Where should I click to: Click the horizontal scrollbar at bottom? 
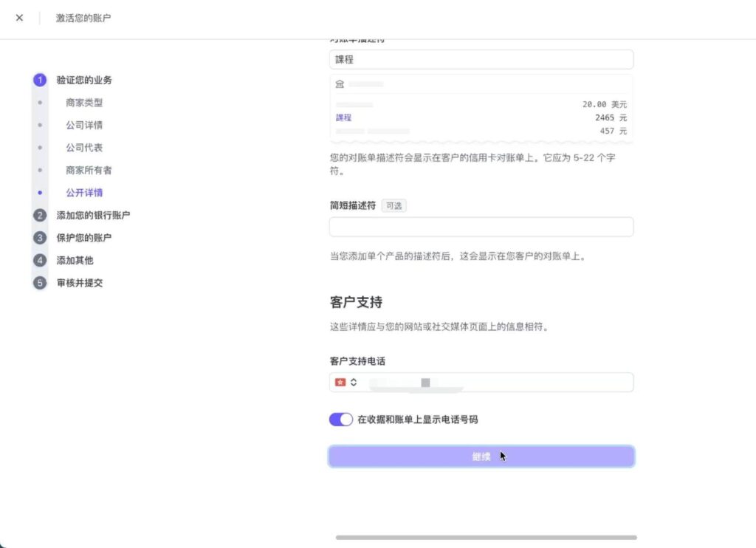(486, 538)
